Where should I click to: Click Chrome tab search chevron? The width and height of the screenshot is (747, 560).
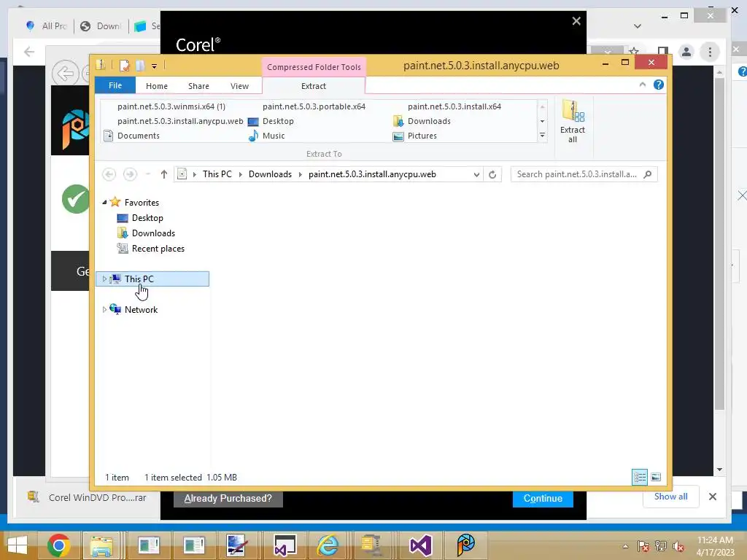pyautogui.click(x=638, y=26)
